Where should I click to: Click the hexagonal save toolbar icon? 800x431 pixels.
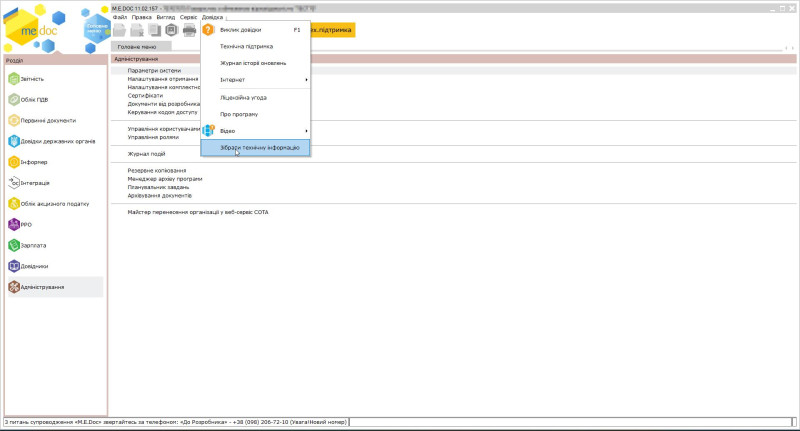(171, 30)
